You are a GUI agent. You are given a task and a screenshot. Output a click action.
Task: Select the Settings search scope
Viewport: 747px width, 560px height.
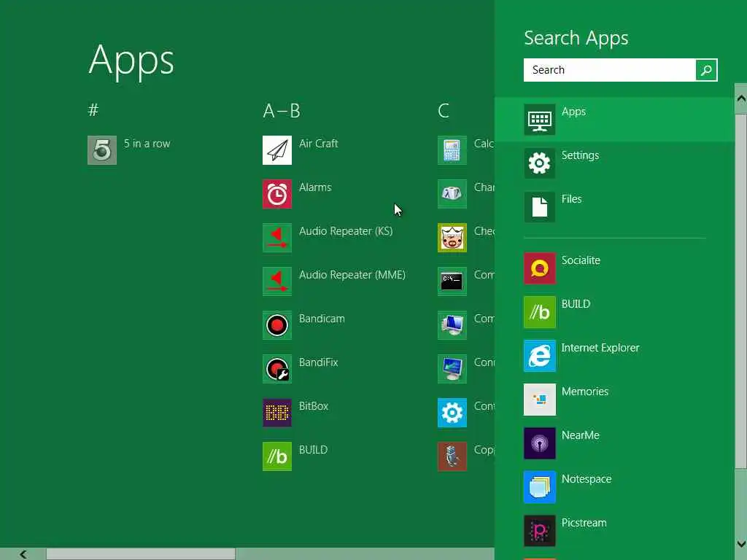point(614,163)
